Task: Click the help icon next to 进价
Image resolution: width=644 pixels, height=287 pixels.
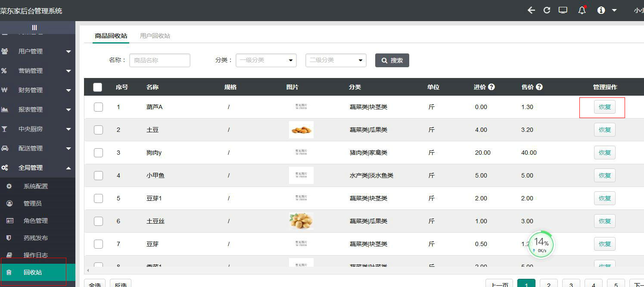Action: (492, 87)
